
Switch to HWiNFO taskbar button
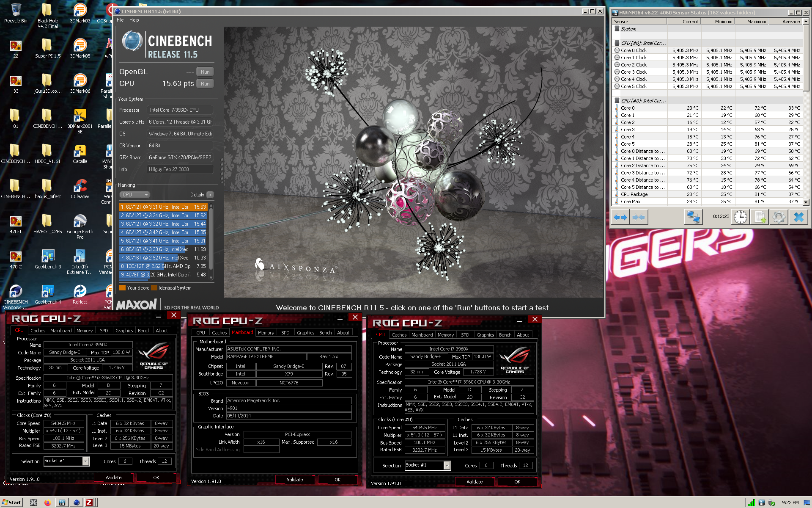click(62, 502)
